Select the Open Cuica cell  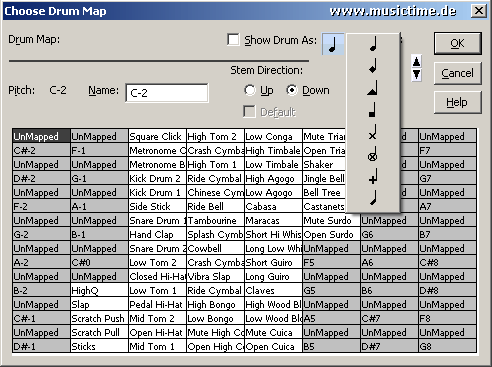coord(273,346)
